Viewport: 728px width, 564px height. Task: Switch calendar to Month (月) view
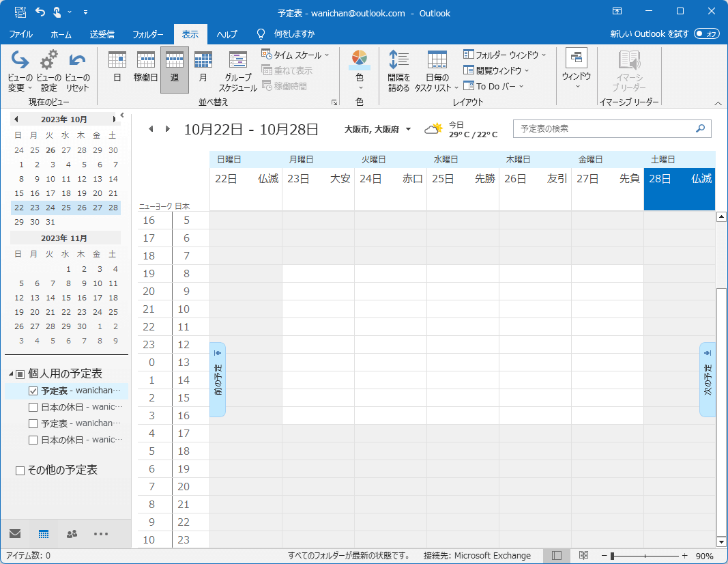click(203, 70)
